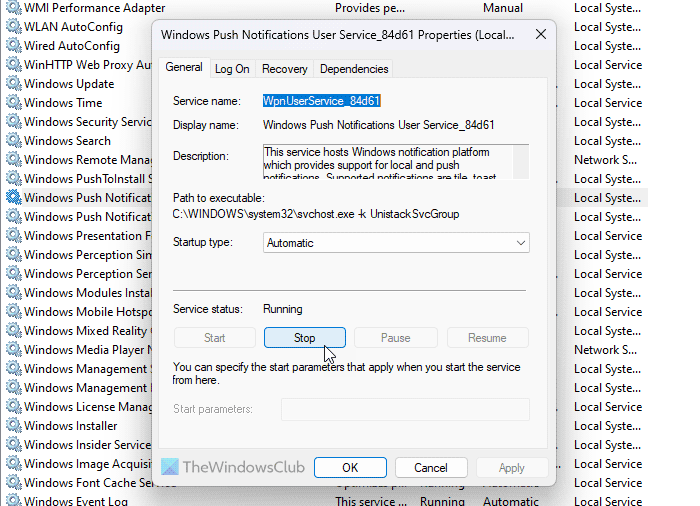700x506 pixels.
Task: Click the Windows Update service gear icon
Action: coord(14,84)
